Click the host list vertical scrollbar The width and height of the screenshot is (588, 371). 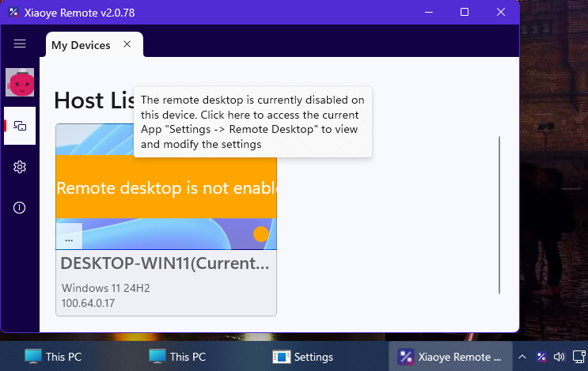499,214
